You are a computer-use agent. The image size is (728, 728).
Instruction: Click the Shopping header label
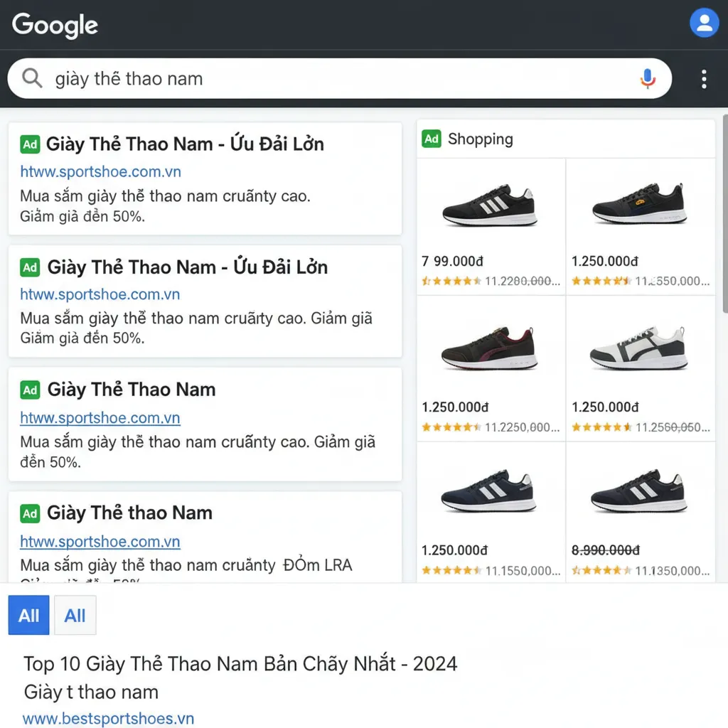pos(480,139)
